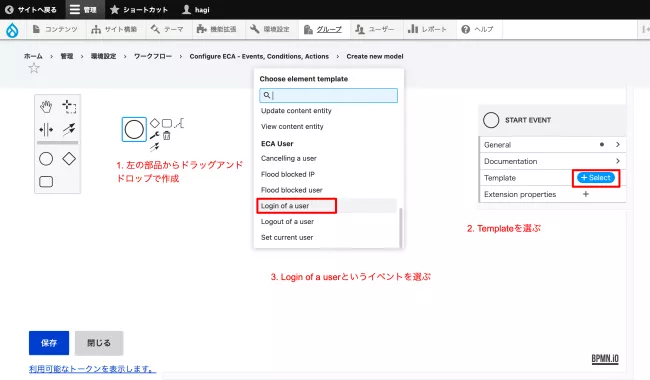This screenshot has height=380, width=650.
Task: Open 機能拡張 admin menu
Action: (x=217, y=29)
